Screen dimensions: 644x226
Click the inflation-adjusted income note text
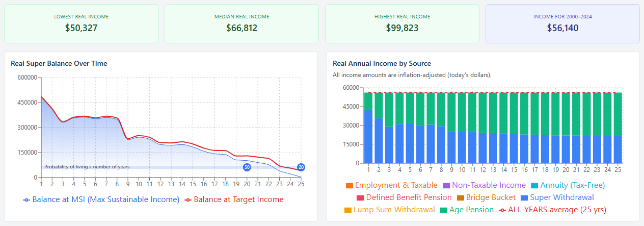pos(412,76)
